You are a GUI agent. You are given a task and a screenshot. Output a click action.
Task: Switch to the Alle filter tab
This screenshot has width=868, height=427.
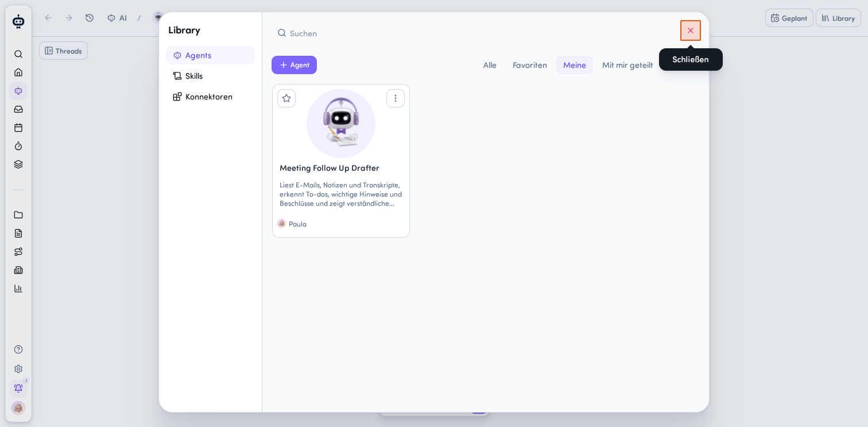coord(490,65)
